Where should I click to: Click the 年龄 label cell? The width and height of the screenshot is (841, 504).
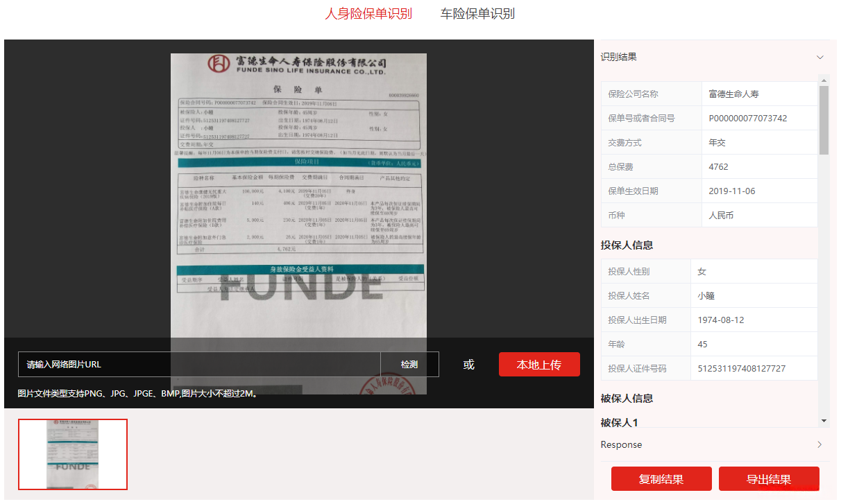(646, 344)
